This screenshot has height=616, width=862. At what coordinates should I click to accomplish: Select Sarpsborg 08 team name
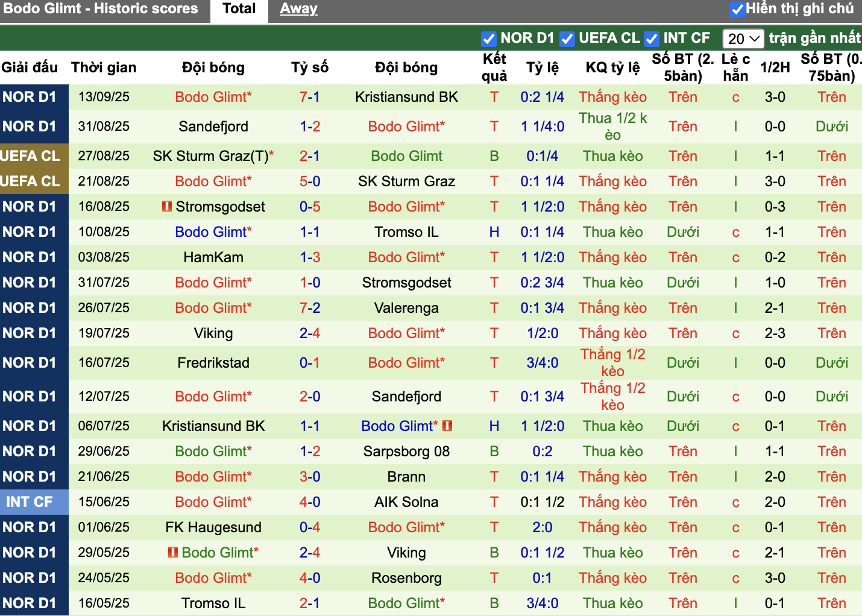pyautogui.click(x=406, y=451)
